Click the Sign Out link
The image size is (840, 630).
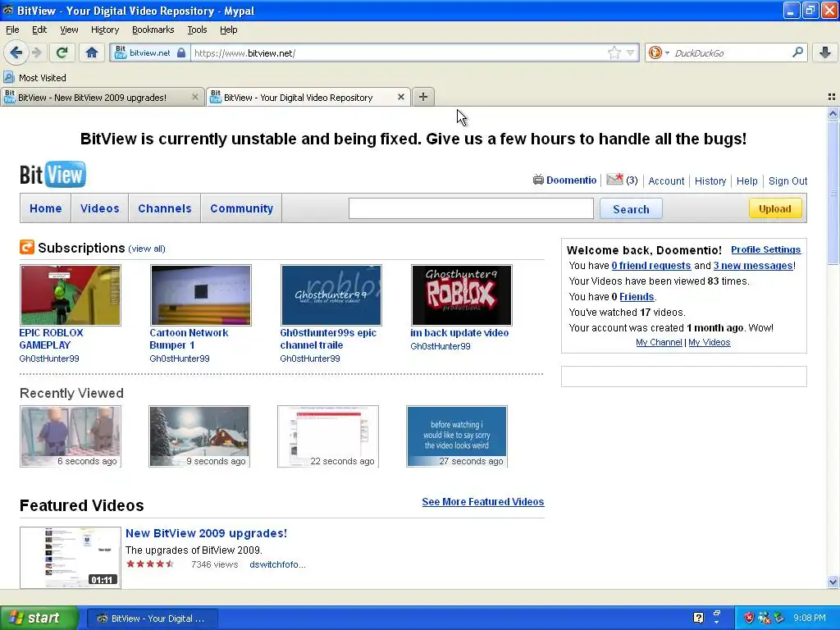click(787, 181)
